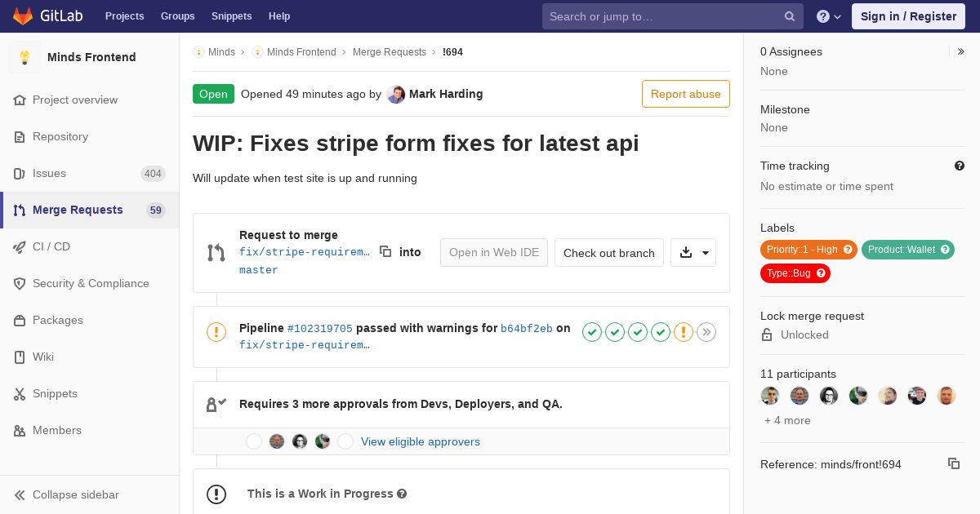Viewport: 980px width, 514px height.
Task: Click source branch fix/stripe-requirem link
Action: click(x=305, y=252)
